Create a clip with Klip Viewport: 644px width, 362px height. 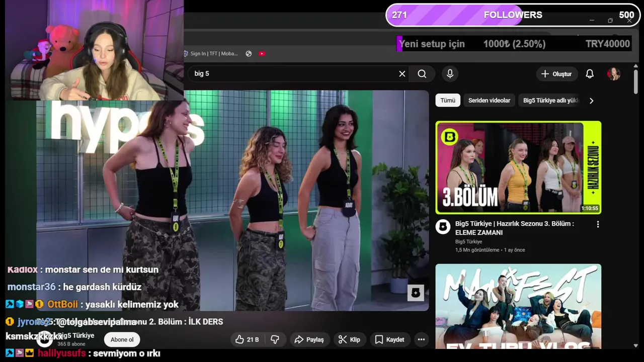click(x=349, y=340)
